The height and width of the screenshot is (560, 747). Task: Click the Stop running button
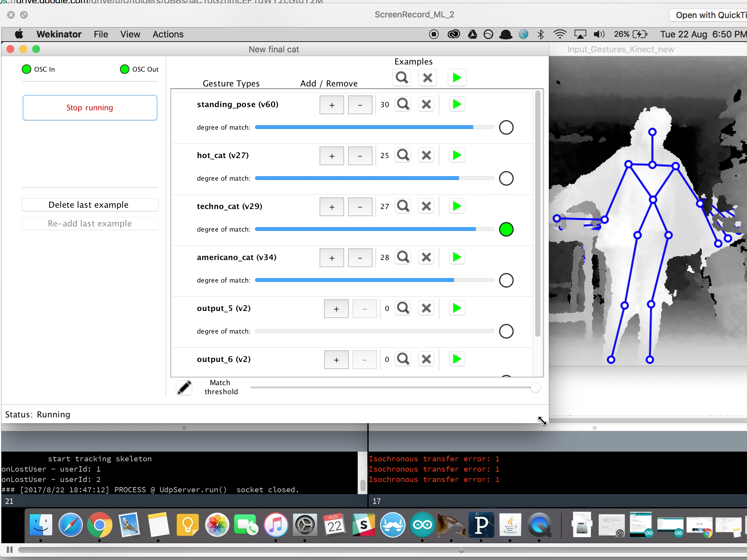coord(90,108)
